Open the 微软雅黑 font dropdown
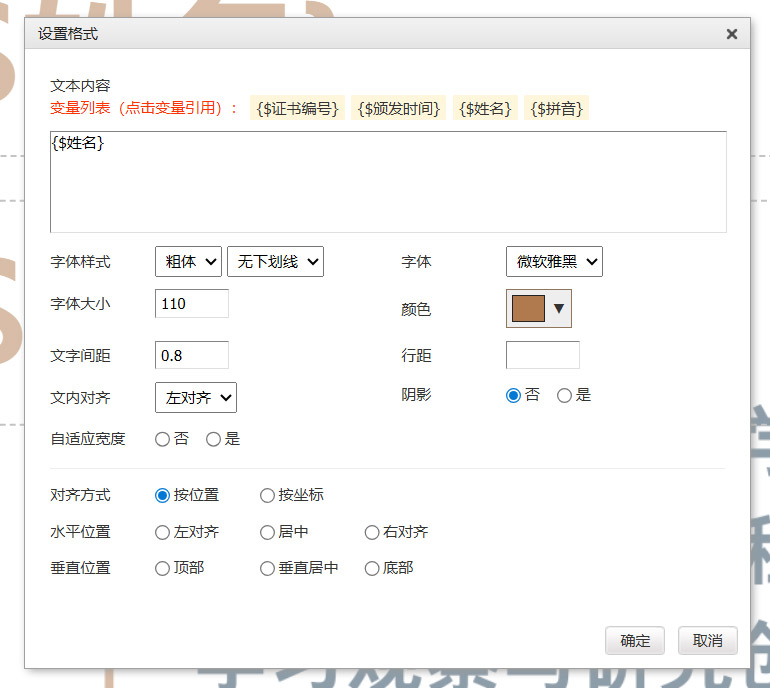770x688 pixels. (554, 262)
